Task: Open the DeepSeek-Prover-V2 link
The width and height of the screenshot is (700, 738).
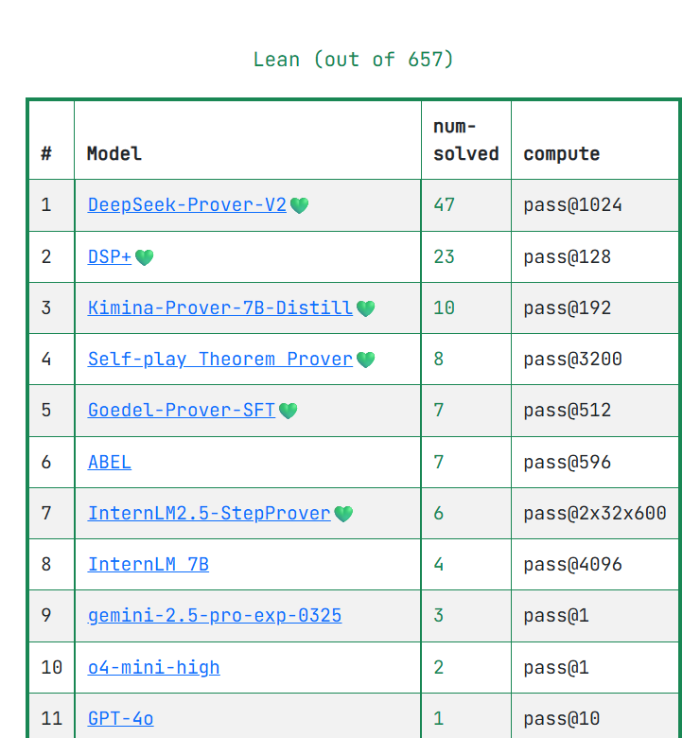Action: click(187, 205)
